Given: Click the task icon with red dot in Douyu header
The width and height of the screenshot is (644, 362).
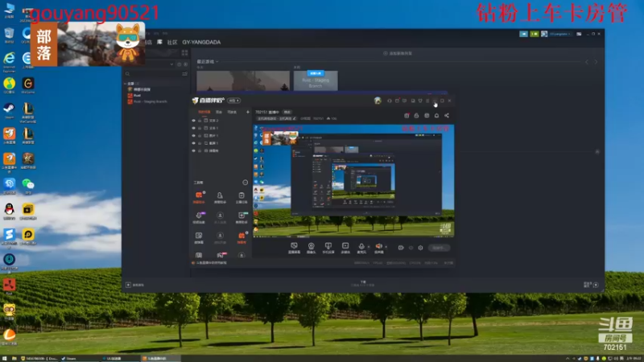Looking at the screenshot, I should tap(407, 115).
